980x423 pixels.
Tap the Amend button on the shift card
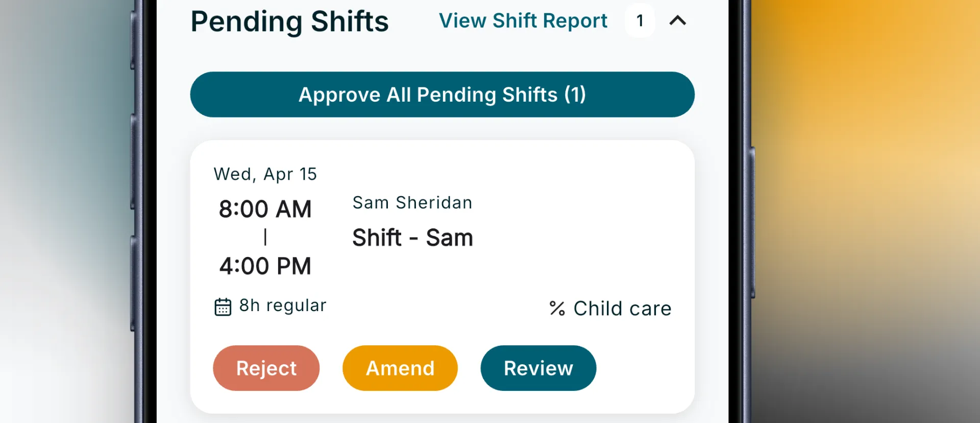pos(400,368)
